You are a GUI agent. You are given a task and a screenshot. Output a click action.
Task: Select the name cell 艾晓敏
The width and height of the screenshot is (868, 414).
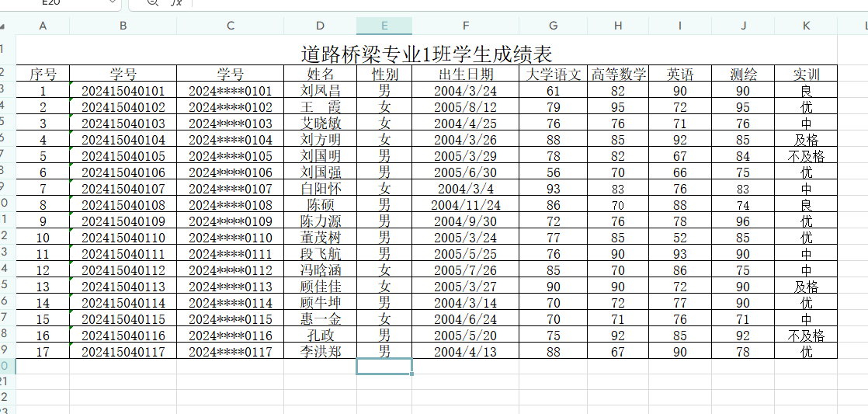click(x=320, y=123)
